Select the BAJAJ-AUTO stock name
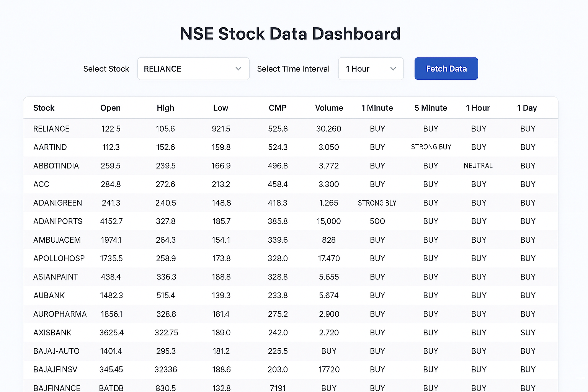This screenshot has width=588, height=392. [x=56, y=351]
